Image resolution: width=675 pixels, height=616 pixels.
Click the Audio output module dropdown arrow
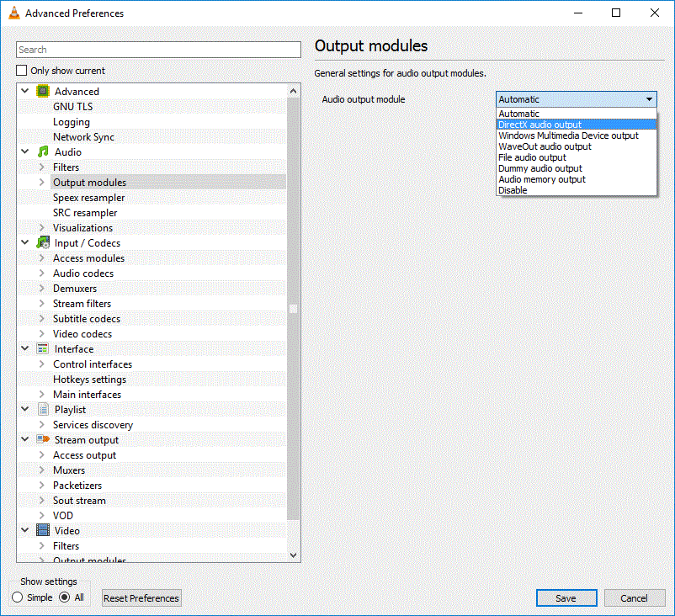(x=649, y=99)
